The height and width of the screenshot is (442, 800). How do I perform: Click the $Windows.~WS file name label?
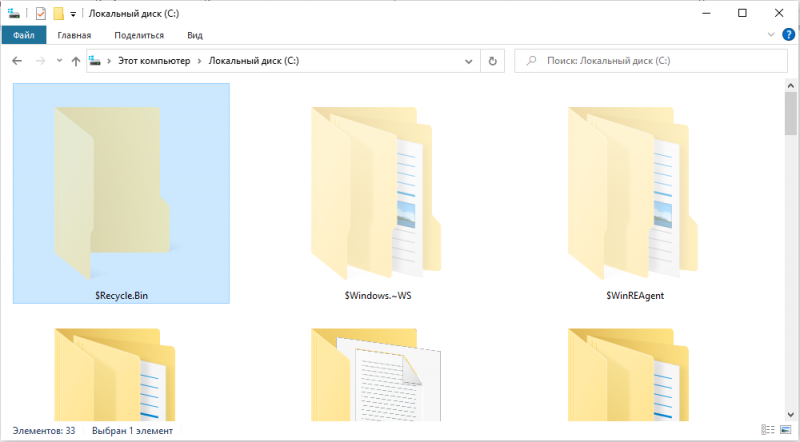click(378, 296)
